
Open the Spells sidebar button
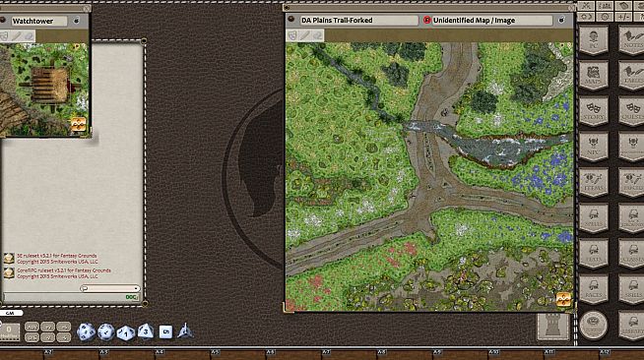[x=594, y=218]
